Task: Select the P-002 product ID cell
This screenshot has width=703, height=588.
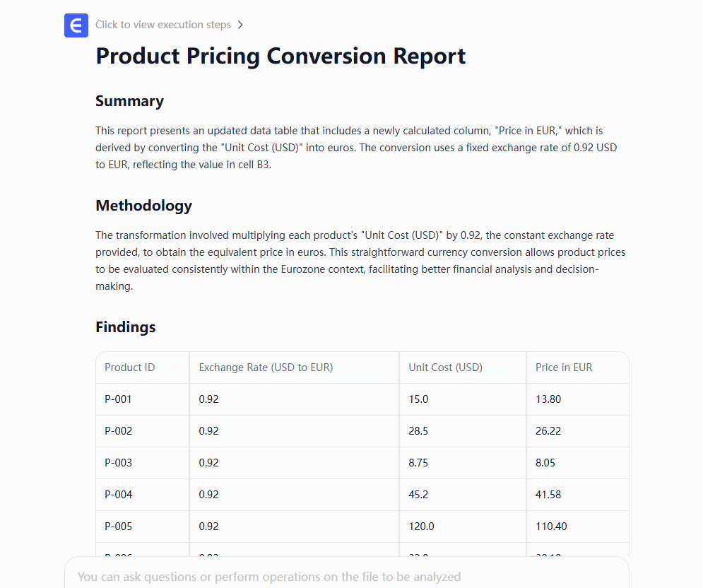Action: click(x=118, y=431)
